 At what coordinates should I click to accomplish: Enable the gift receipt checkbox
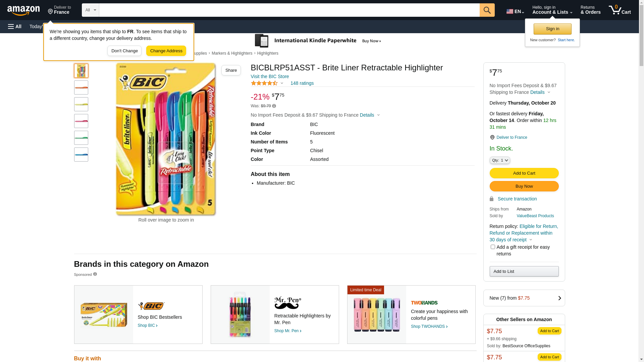point(493,247)
